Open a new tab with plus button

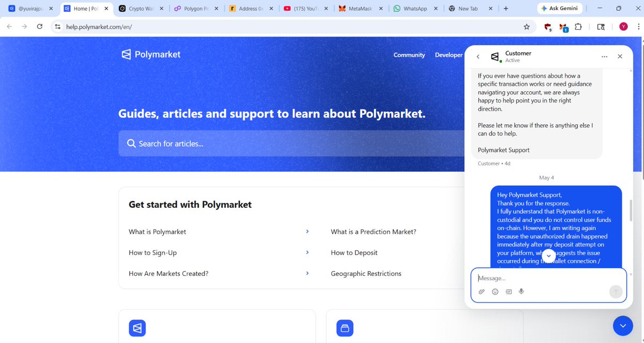506,9
